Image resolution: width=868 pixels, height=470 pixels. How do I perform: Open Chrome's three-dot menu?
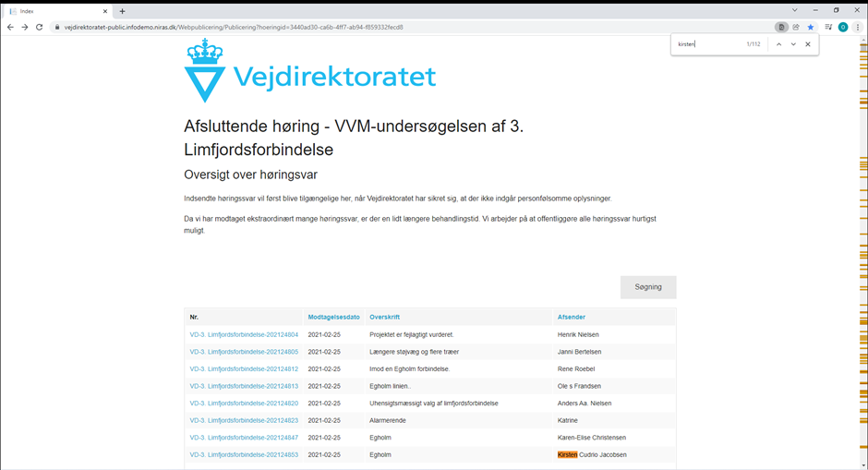tap(858, 27)
